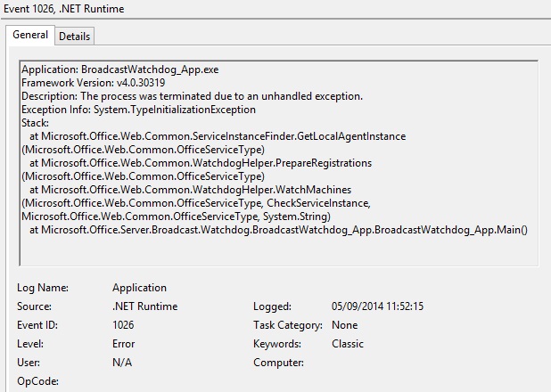Click the Application: BroadcastWatchdog_App.exe line
551x392 pixels.
120,69
